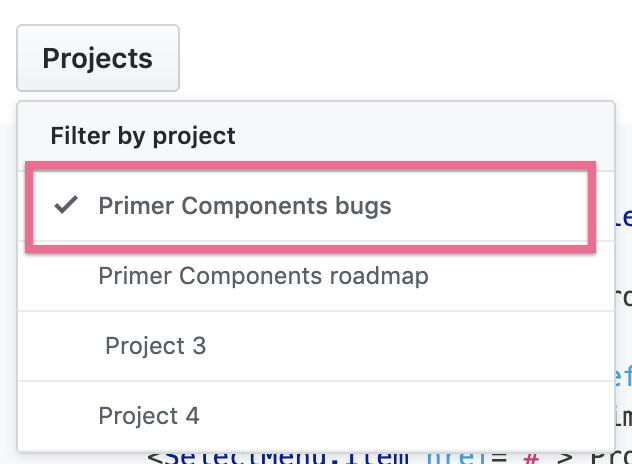Open the Projects dropdown button
632x464 pixels.
[x=97, y=58]
